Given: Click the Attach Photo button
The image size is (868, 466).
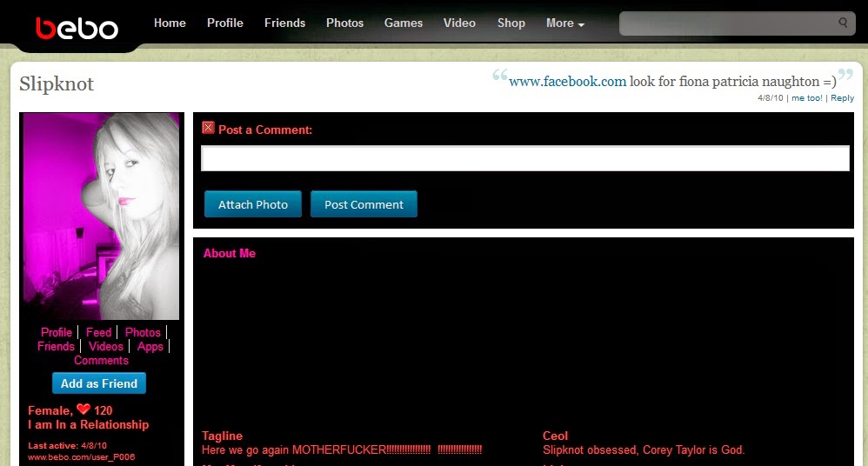Looking at the screenshot, I should point(253,204).
